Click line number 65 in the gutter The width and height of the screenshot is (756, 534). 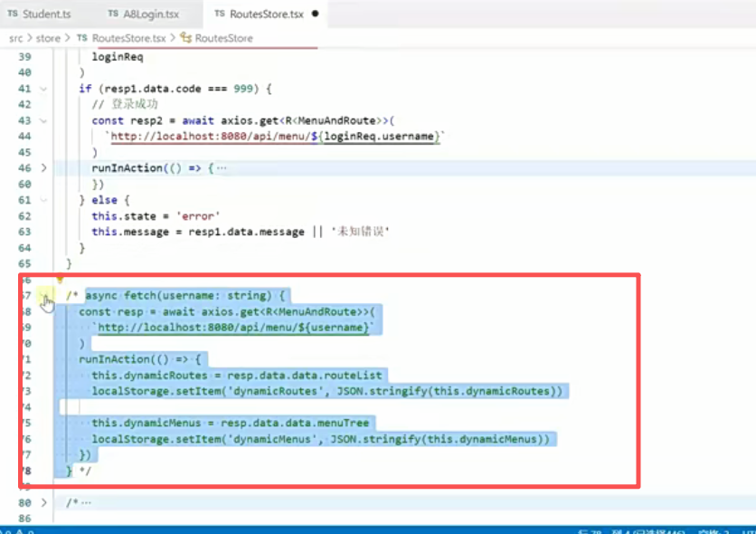[24, 264]
